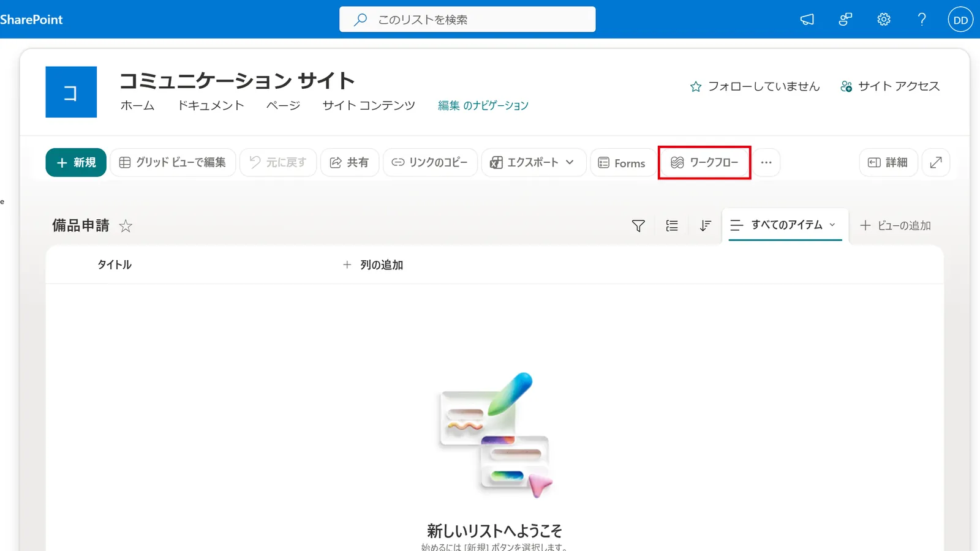
Task: Open the ワークフロー menu
Action: coord(704,162)
